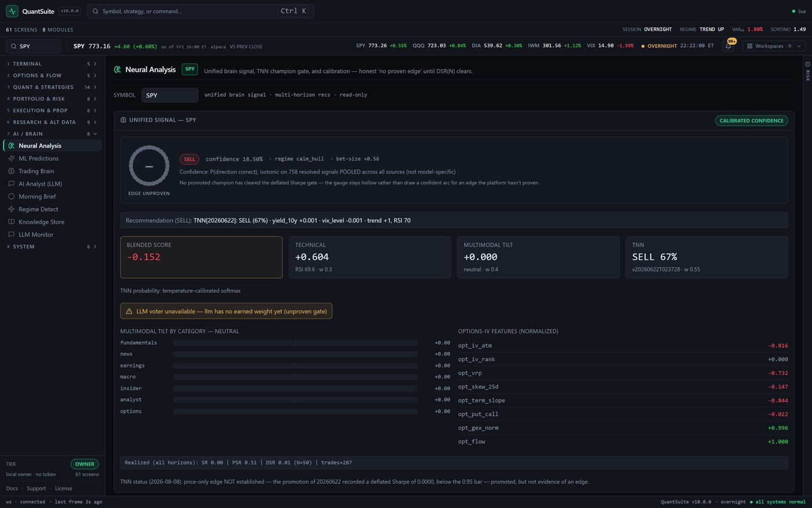The image size is (812, 508).
Task: Expand the Execution & Prop section
Action: pyautogui.click(x=52, y=110)
